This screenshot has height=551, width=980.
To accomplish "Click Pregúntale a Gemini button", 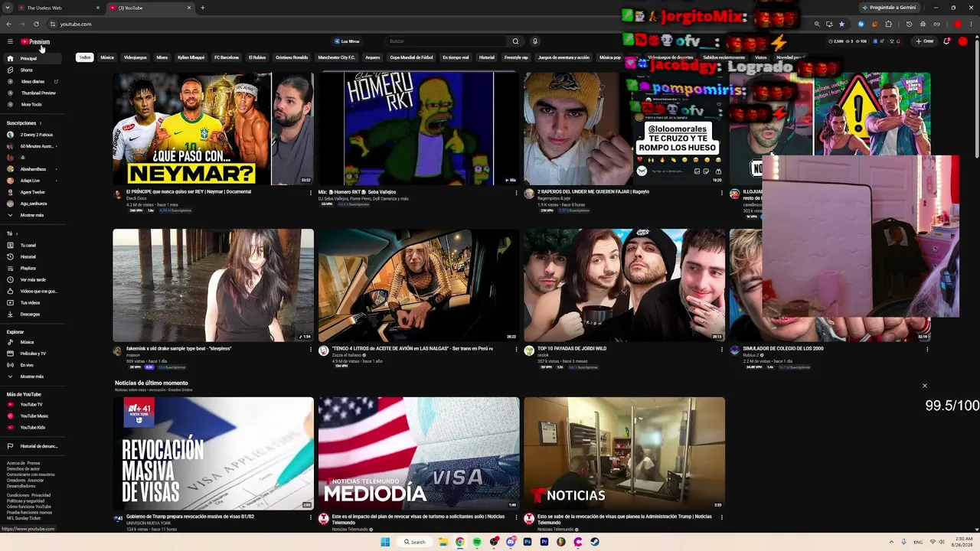I will 890,8.
